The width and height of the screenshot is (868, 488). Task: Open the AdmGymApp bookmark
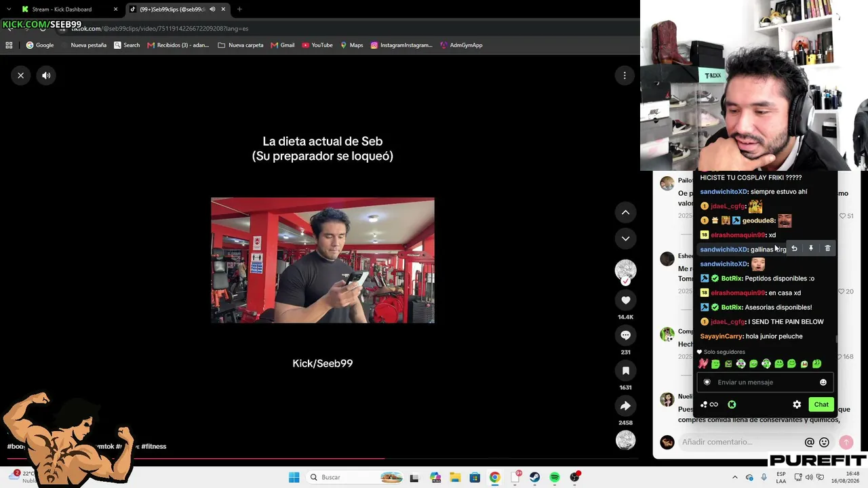click(x=461, y=45)
